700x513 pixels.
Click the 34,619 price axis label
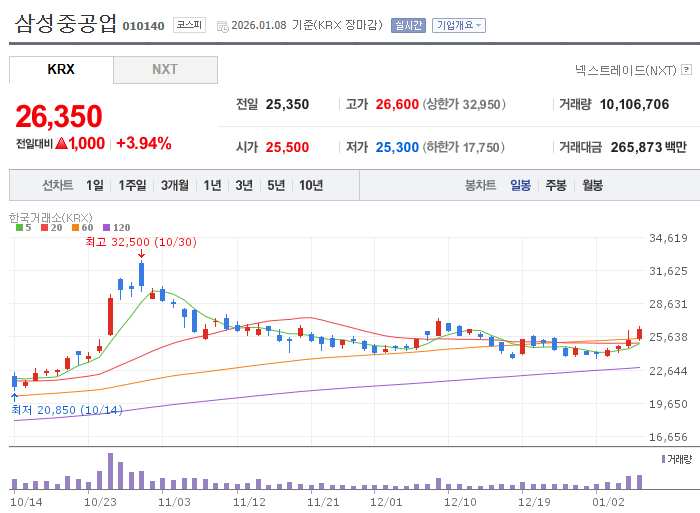point(668,238)
